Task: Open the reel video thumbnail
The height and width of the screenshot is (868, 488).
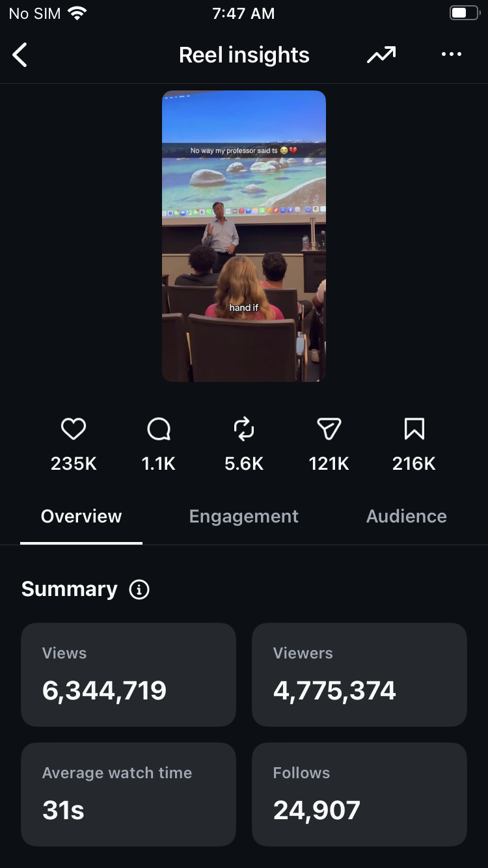Action: 244,236
